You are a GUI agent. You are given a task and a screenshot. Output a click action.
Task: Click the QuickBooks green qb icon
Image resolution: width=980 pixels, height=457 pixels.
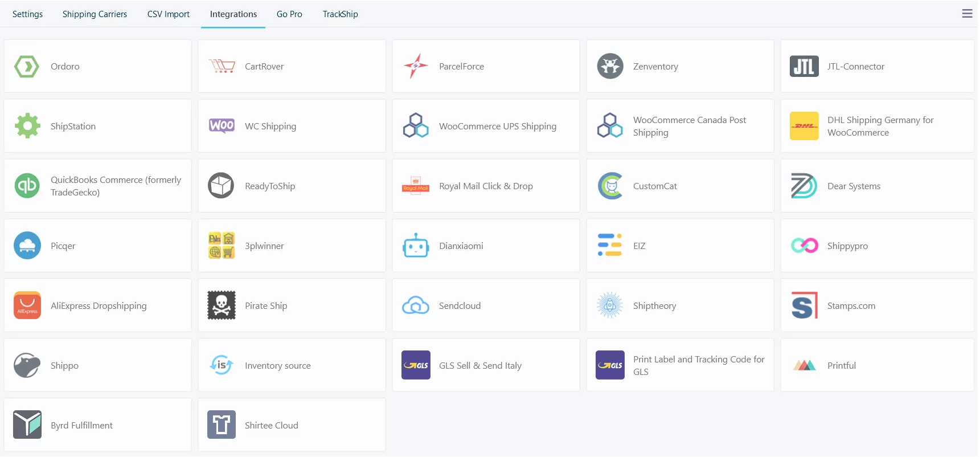(x=27, y=186)
